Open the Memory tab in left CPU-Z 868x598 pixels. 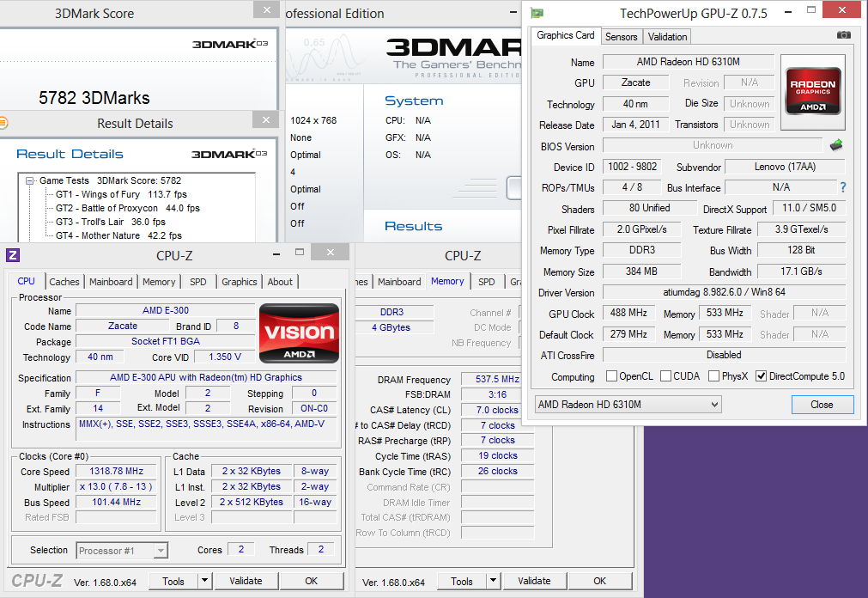point(159,282)
